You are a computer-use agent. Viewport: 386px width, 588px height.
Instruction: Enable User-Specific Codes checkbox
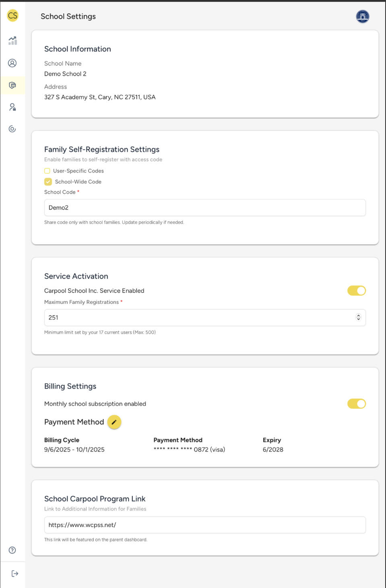[x=47, y=171]
